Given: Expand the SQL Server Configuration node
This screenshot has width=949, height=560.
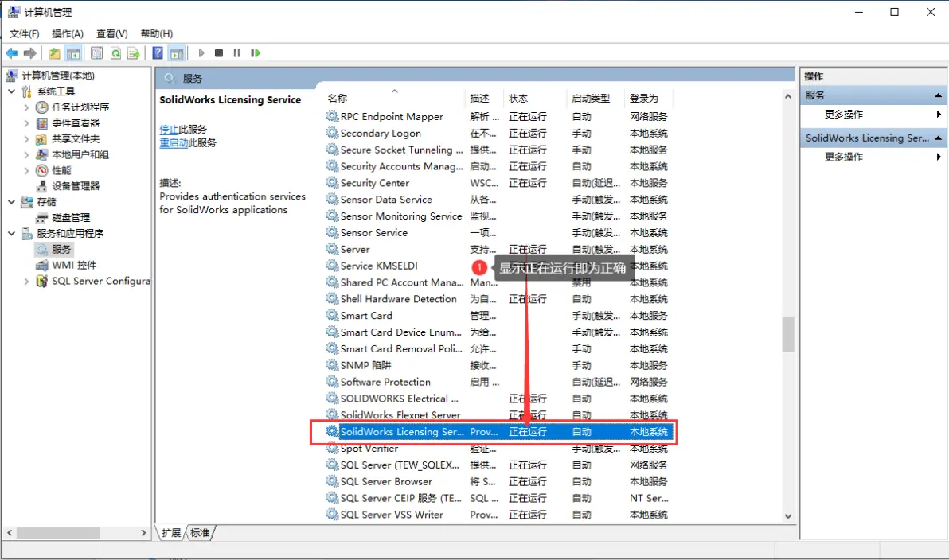Looking at the screenshot, I should [x=26, y=282].
